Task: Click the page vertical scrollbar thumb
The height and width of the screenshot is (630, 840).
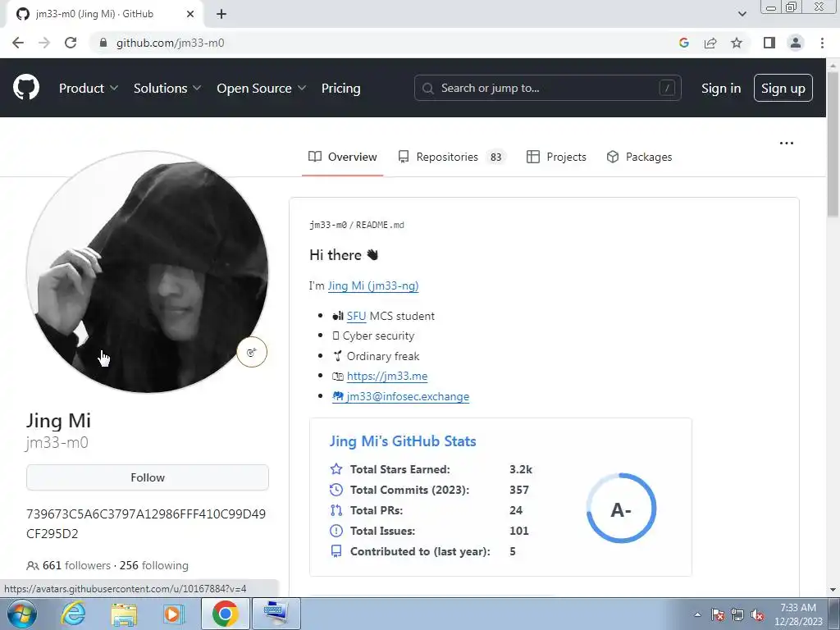Action: pos(833,144)
